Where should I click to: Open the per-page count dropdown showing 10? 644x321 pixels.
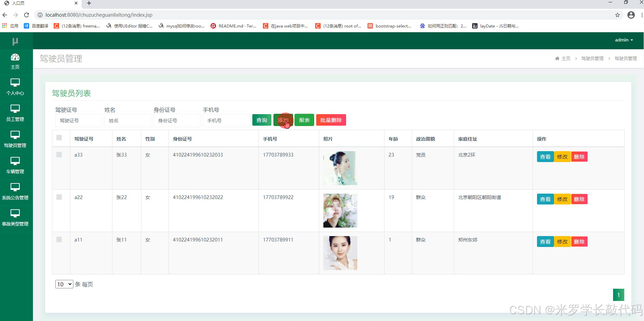point(64,284)
